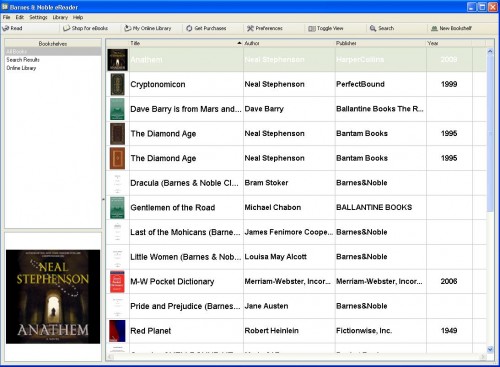Create a New Bookshelf
This screenshot has height=367, width=500.
[451, 28]
